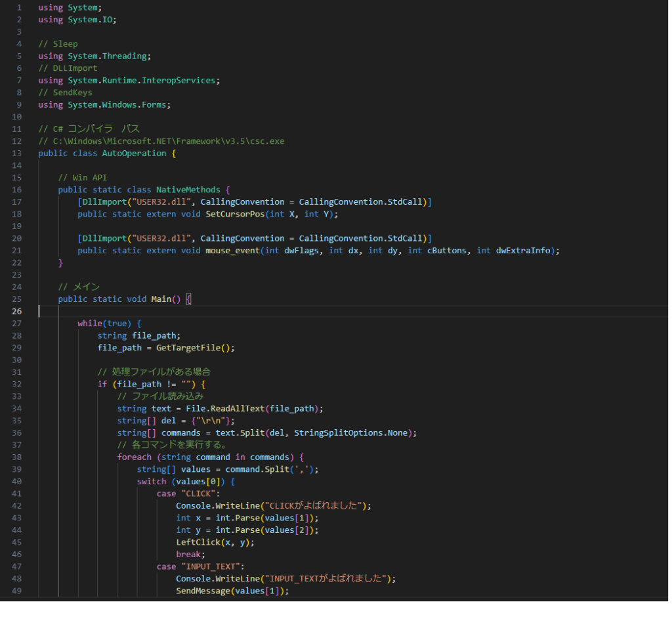Click the using System.Windows.Forms directive
Screen dimensions: 672x632
click(x=105, y=104)
